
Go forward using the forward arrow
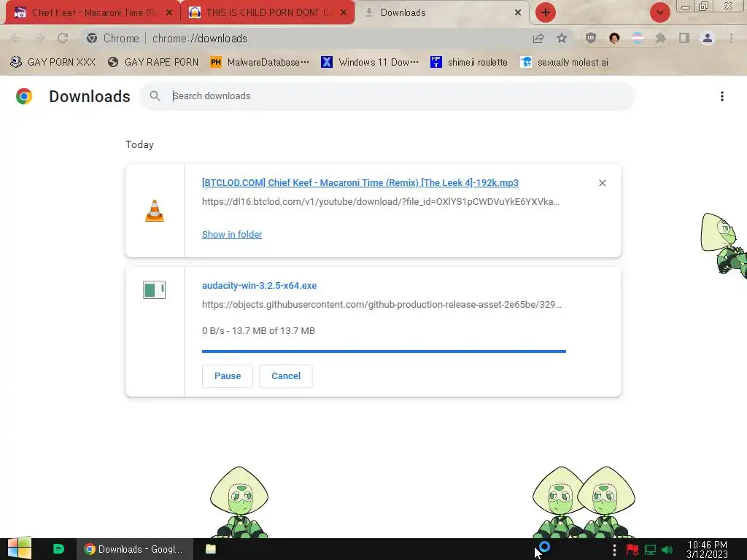click(x=39, y=38)
